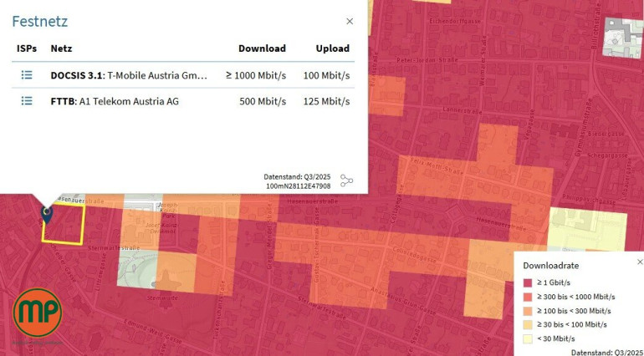Close the Festnetz info panel
644x356 pixels.
(350, 22)
